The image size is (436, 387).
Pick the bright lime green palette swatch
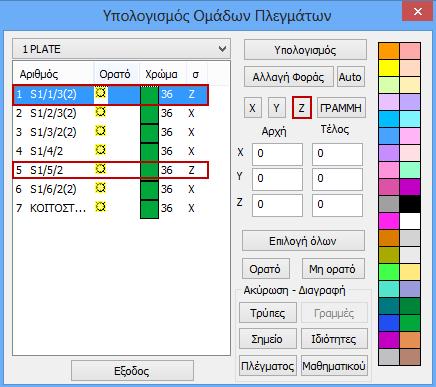click(389, 272)
